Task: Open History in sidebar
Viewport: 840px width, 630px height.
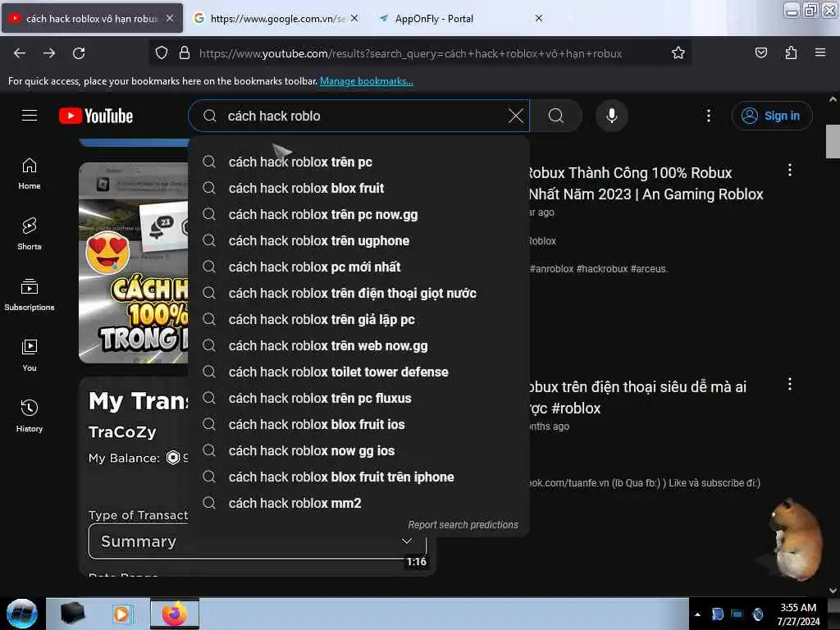Action: click(30, 416)
